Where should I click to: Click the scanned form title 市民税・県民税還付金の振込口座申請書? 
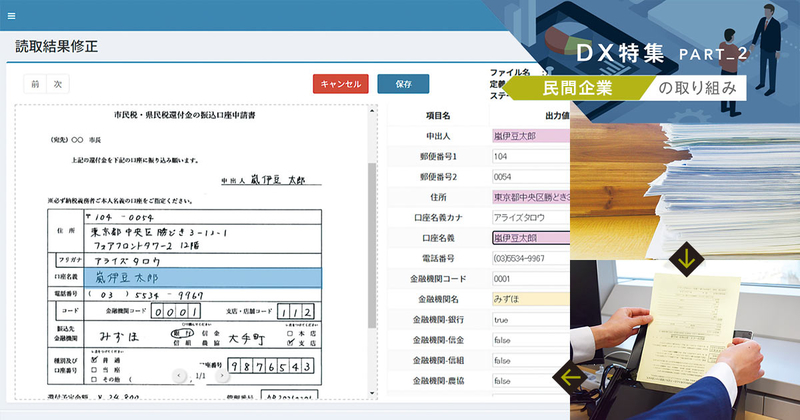(x=184, y=115)
